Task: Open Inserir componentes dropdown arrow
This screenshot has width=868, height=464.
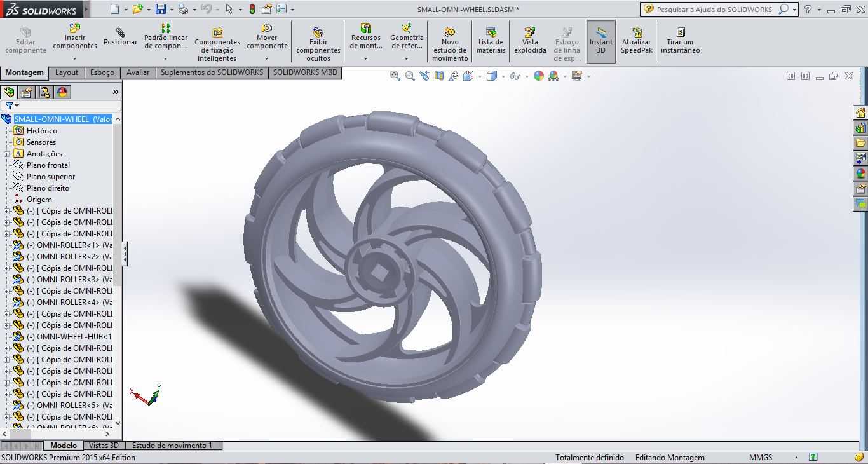Action: point(74,58)
